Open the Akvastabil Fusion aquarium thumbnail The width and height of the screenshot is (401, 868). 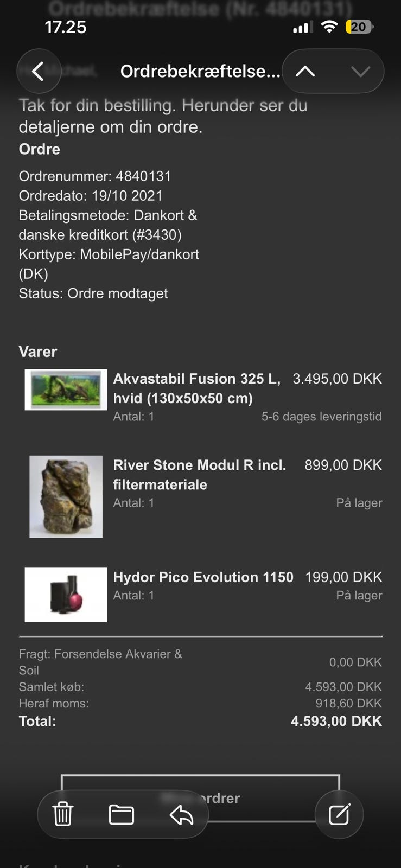click(x=66, y=390)
